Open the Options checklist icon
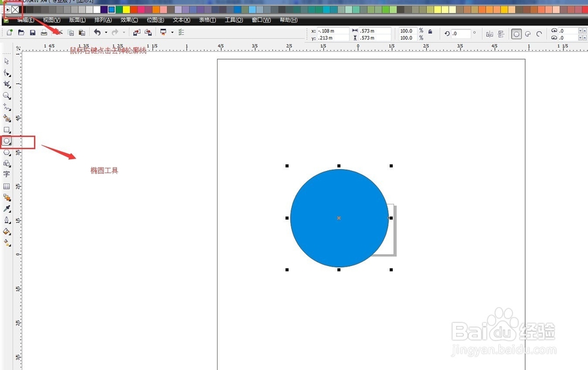 pyautogui.click(x=181, y=32)
